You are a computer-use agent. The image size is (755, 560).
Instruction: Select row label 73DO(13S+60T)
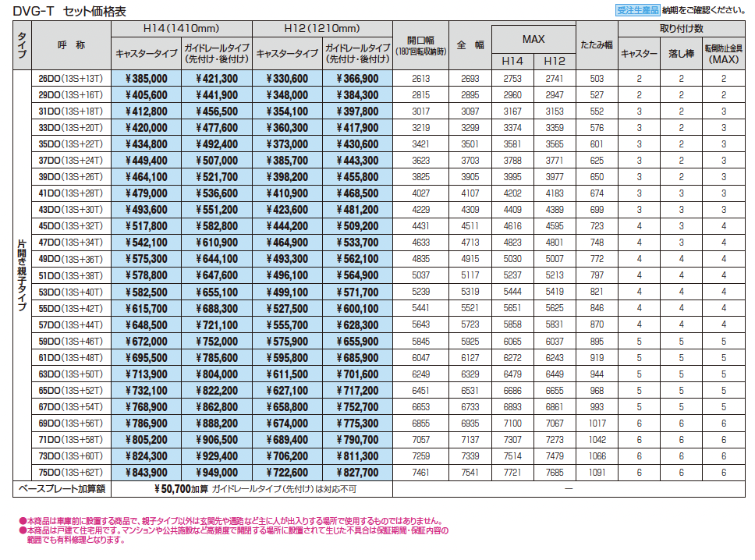[x=71, y=456]
